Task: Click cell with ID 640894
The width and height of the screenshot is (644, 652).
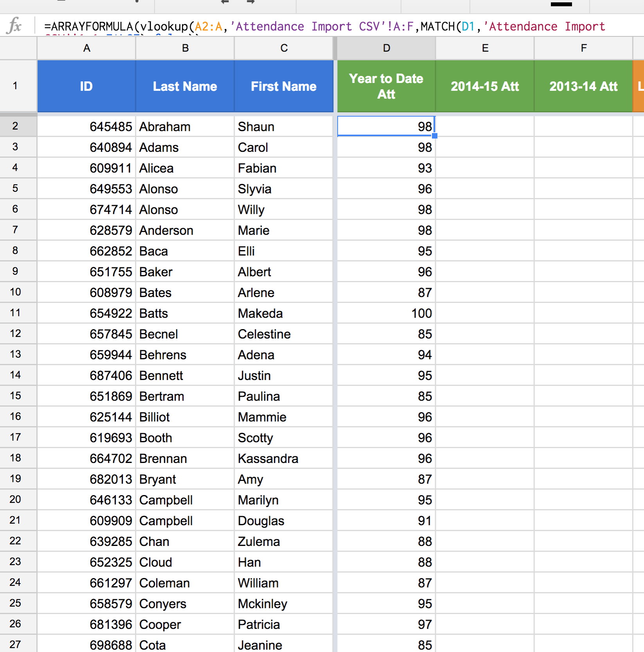Action: [x=86, y=147]
